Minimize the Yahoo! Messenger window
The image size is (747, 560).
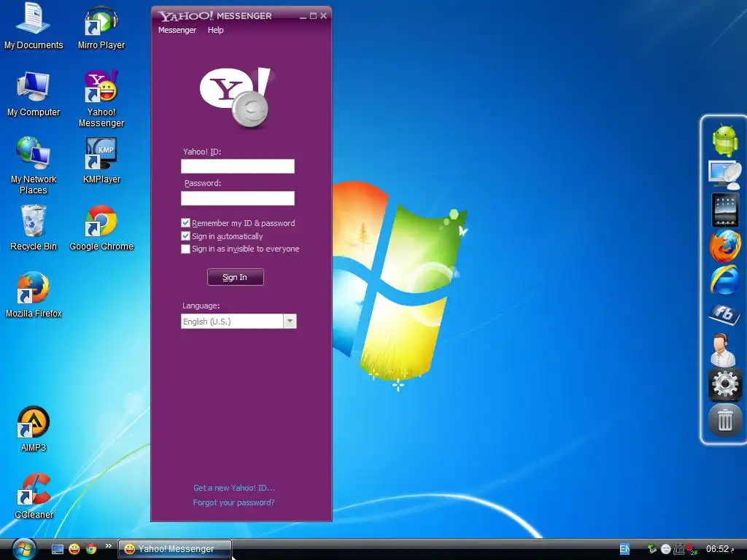tap(303, 16)
